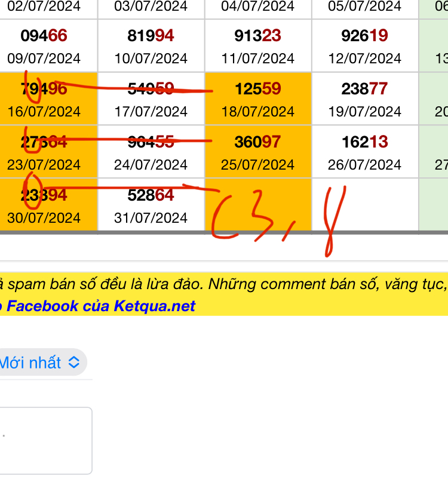Screen dimensions: 448x479
Task: Click result 54959 dated 17/07/2024
Action: [151, 99]
